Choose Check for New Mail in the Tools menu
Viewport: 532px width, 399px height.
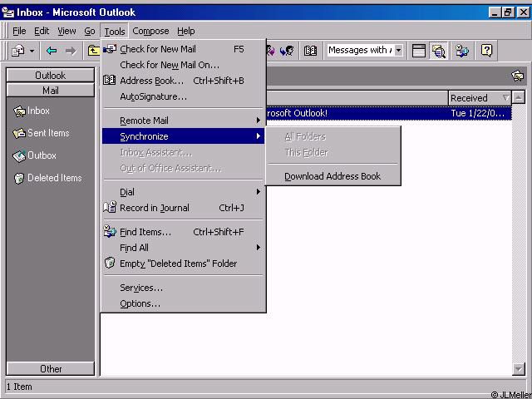[183, 49]
